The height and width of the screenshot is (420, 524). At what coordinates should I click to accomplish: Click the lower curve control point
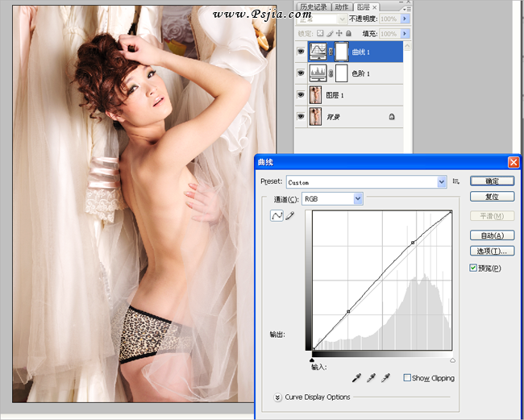coord(348,311)
